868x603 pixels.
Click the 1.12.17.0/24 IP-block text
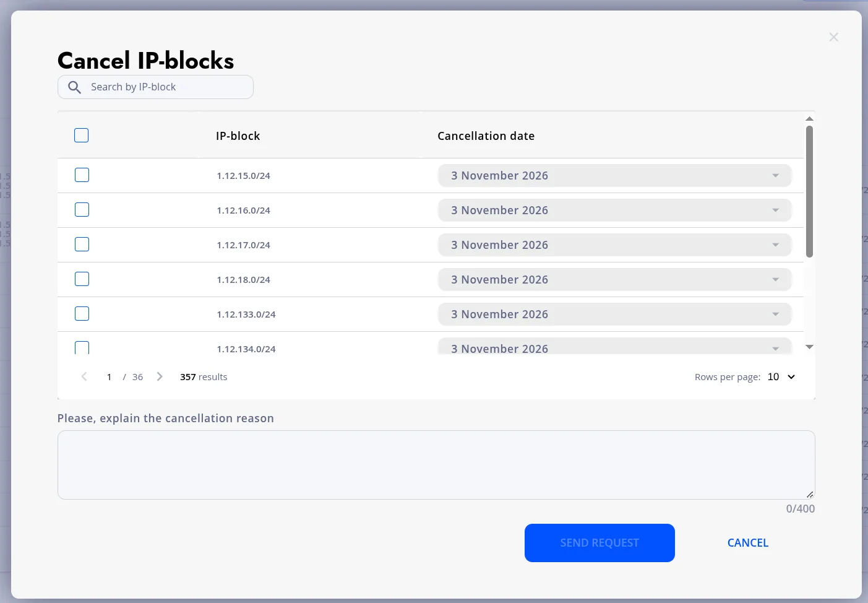click(x=243, y=245)
